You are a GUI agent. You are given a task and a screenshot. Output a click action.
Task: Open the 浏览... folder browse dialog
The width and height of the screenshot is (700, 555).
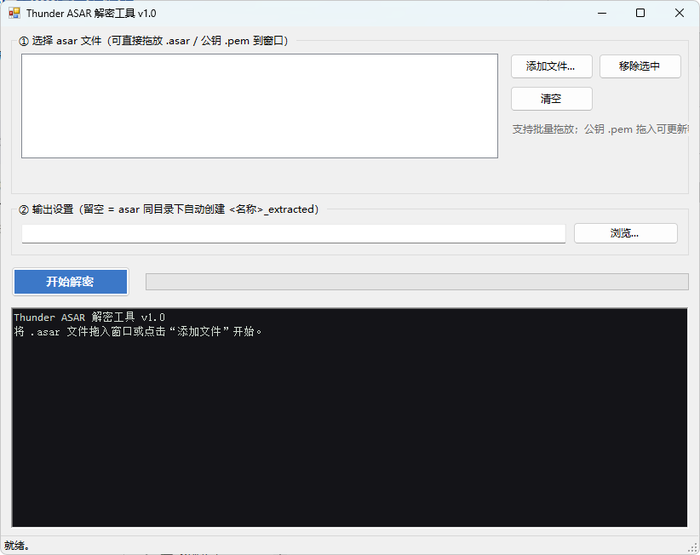[625, 233]
